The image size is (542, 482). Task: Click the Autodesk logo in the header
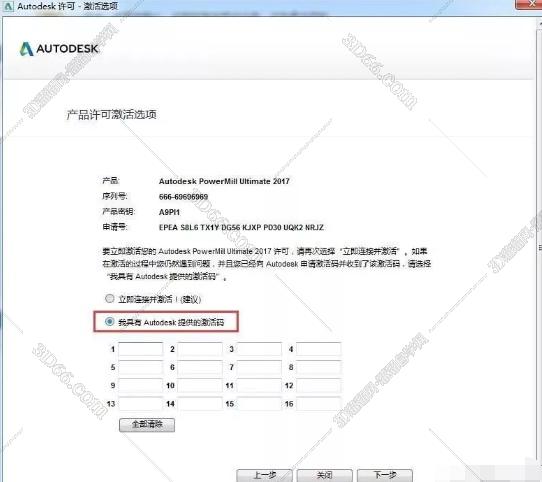coord(59,49)
